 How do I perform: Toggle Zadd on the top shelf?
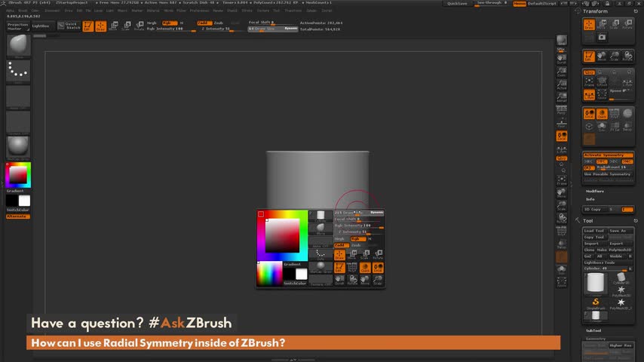click(x=204, y=23)
